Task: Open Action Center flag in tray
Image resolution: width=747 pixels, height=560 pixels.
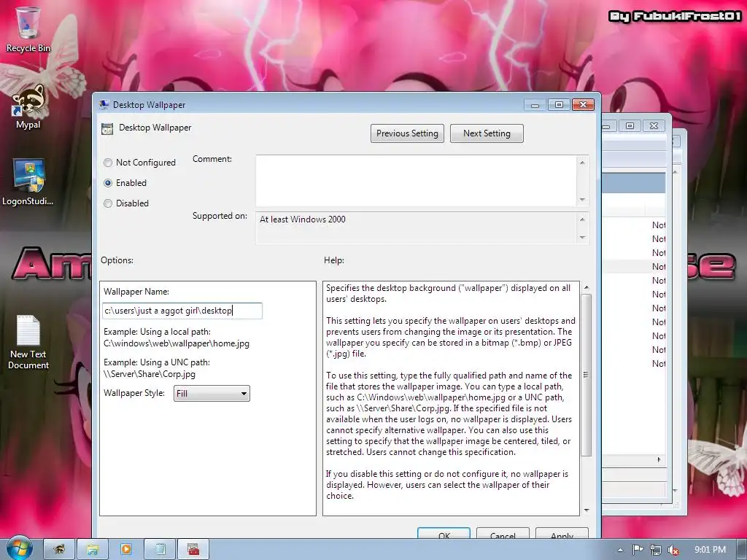Action: [638, 550]
